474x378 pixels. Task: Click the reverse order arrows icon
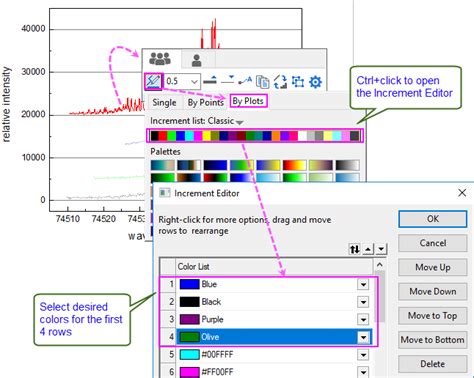[x=354, y=249]
